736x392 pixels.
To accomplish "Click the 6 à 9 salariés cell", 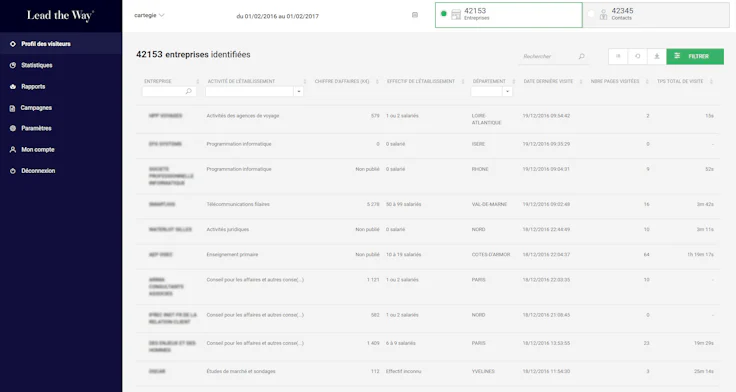I will pyautogui.click(x=401, y=343).
